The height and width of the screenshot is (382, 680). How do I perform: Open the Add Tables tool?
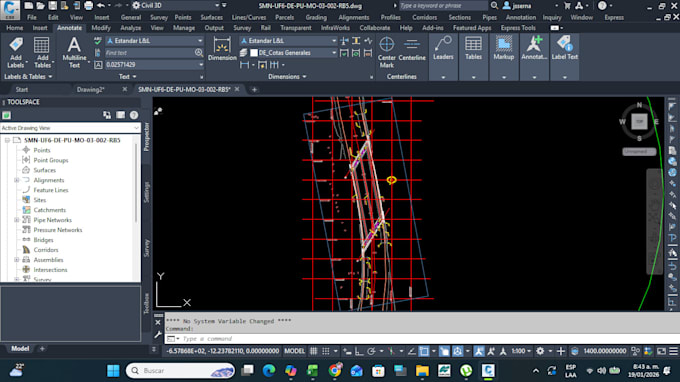(42, 52)
